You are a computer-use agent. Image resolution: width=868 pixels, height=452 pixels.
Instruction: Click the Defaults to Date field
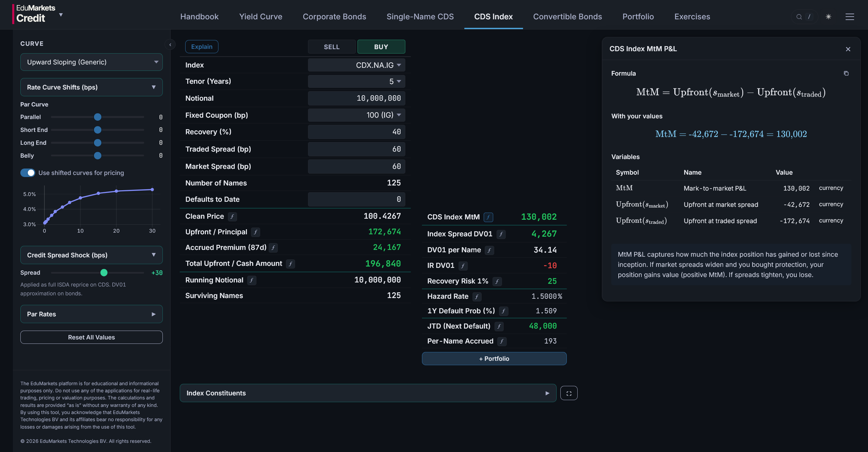[x=356, y=199]
